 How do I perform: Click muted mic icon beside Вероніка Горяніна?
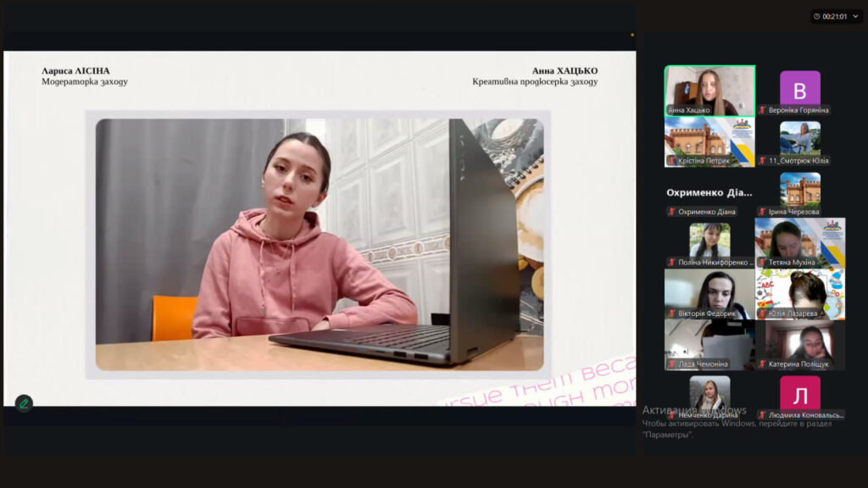(763, 110)
